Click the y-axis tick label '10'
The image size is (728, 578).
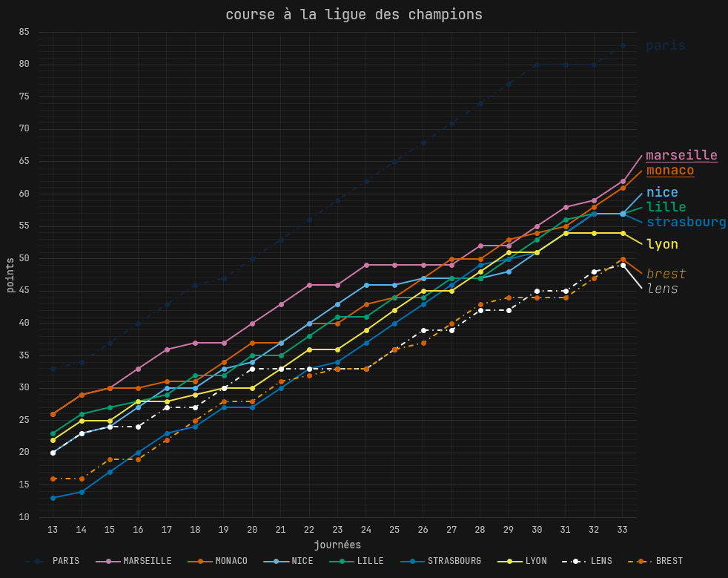point(24,517)
